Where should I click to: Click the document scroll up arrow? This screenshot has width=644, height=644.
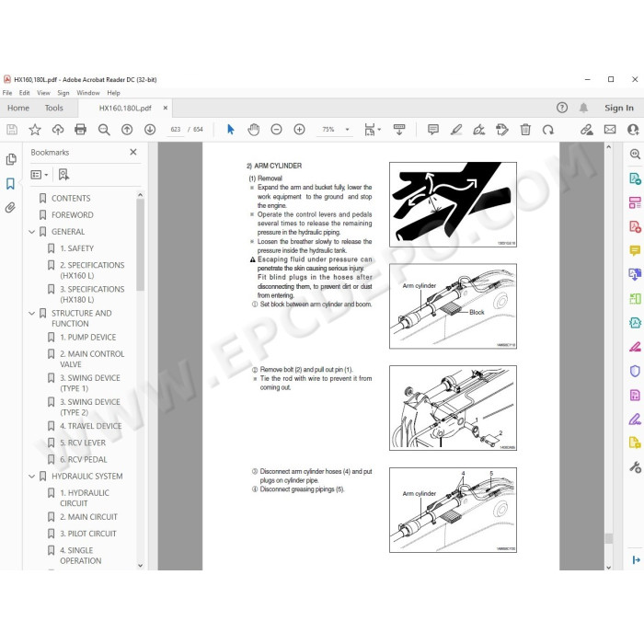[x=608, y=146]
